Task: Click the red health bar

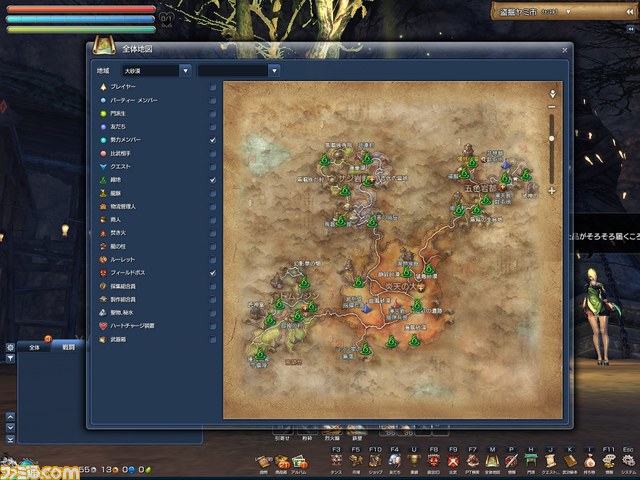Action: (81, 9)
